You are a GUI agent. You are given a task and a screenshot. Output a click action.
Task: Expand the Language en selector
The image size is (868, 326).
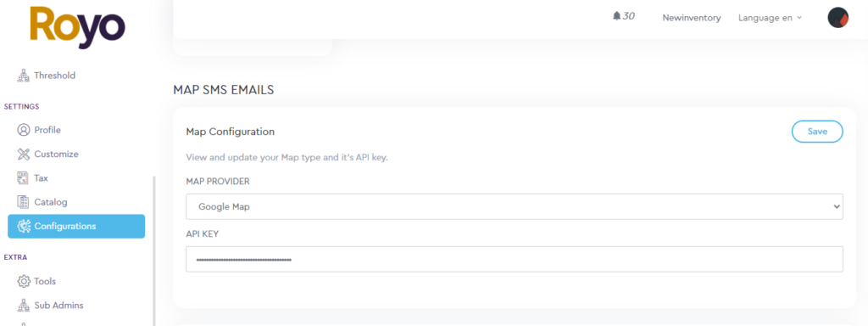(770, 18)
